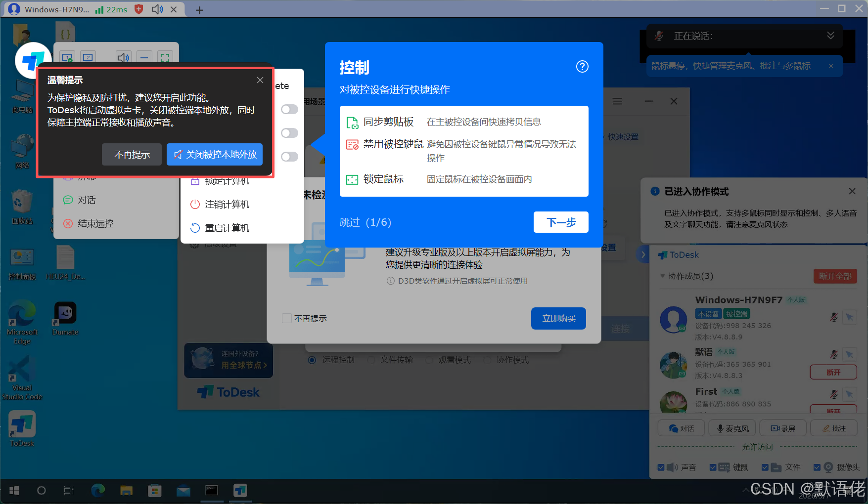Click 禁用被控键鼠 feature row
868x504 pixels.
[464, 150]
